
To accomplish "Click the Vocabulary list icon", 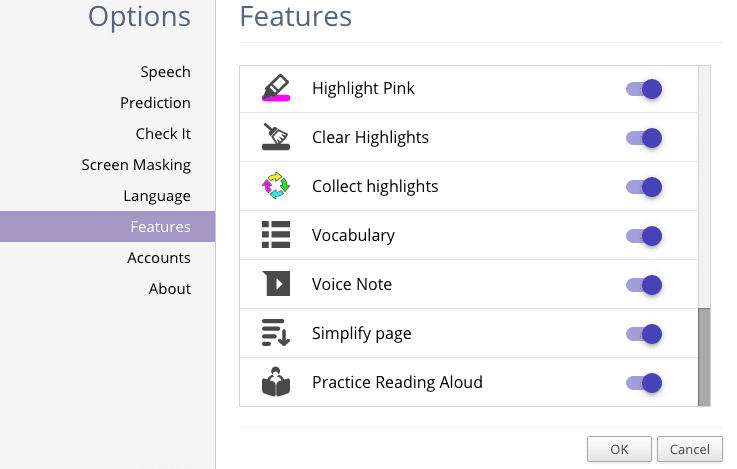I will click(276, 234).
